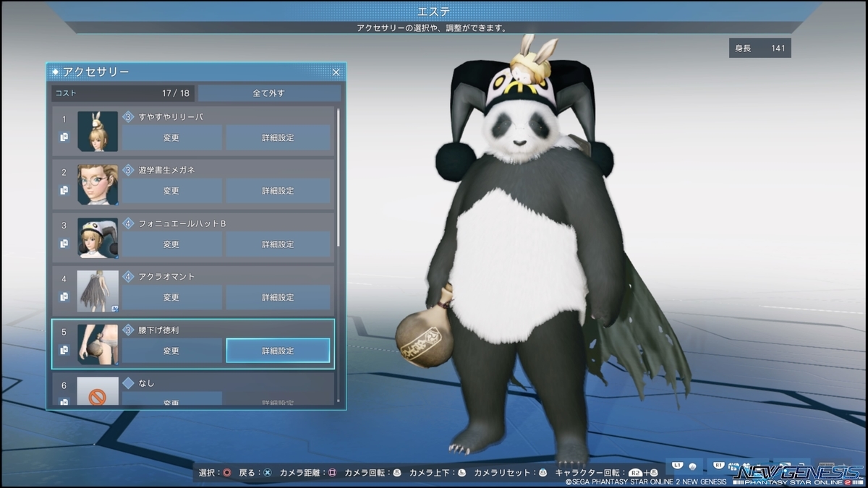
Task: Click the エステ screen title
Action: click(x=434, y=12)
